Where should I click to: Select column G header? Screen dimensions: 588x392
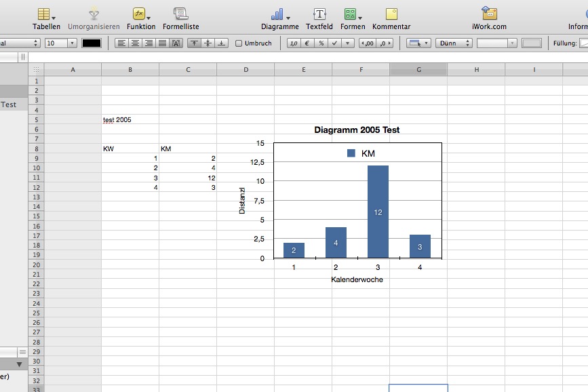(418, 70)
